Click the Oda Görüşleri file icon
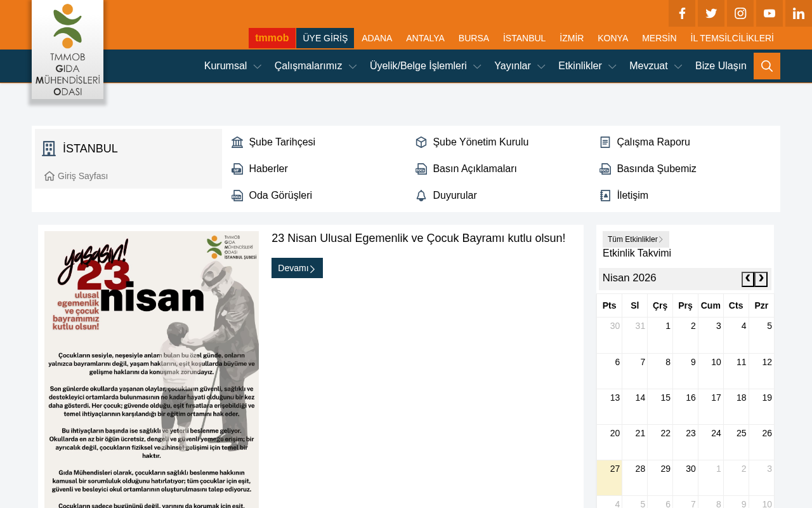This screenshot has width=812, height=508. [x=237, y=196]
